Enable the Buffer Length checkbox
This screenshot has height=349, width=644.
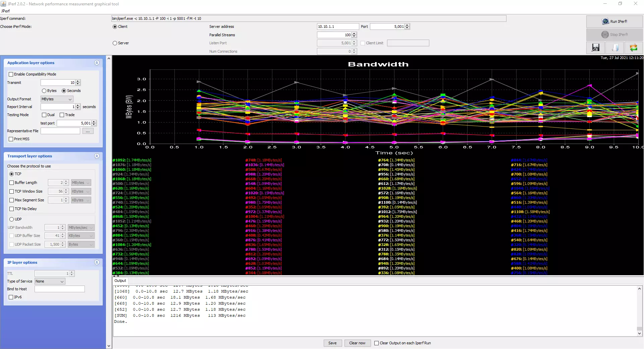(x=12, y=183)
